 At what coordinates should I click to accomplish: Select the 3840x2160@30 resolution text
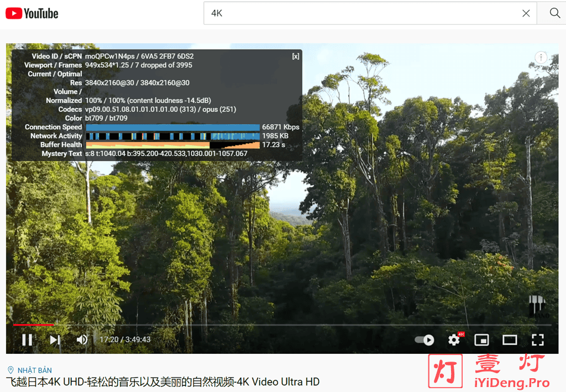137,83
